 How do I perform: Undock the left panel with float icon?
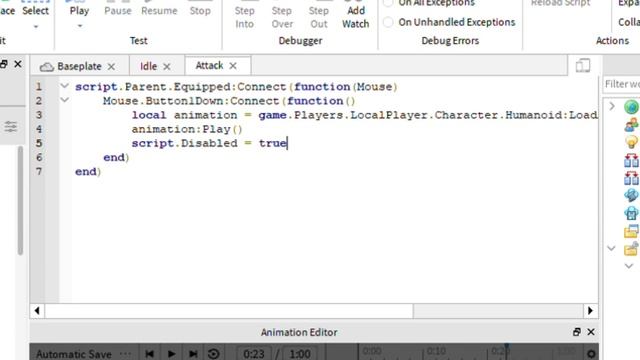tap(4, 64)
